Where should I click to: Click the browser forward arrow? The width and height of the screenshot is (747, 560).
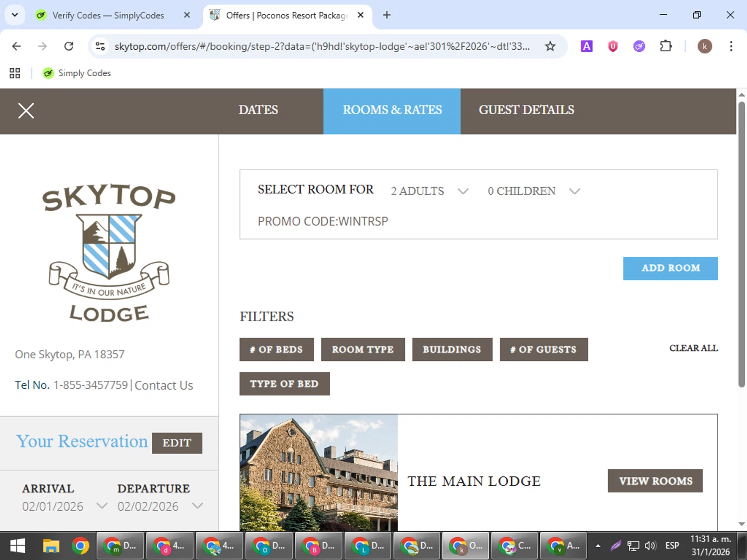(42, 46)
